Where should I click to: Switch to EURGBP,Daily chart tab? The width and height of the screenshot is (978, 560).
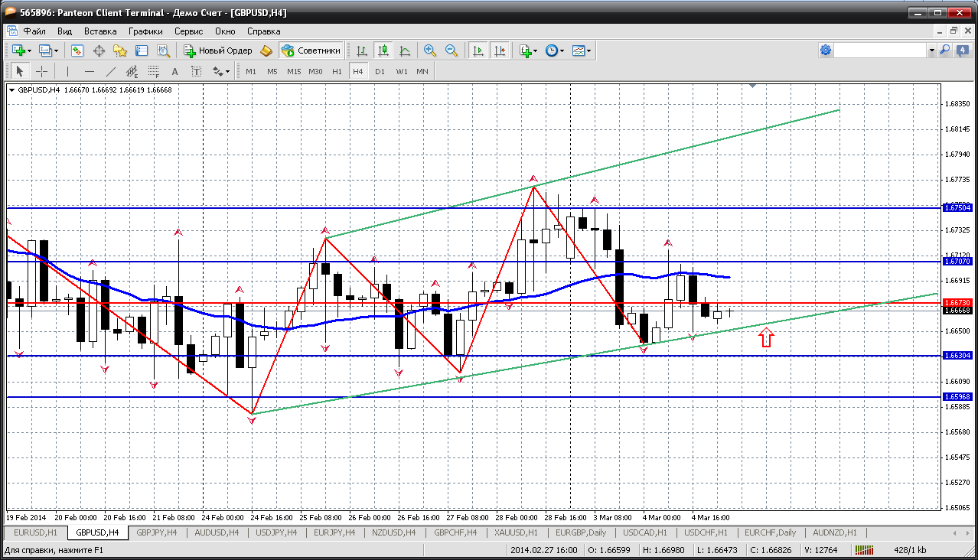click(581, 532)
